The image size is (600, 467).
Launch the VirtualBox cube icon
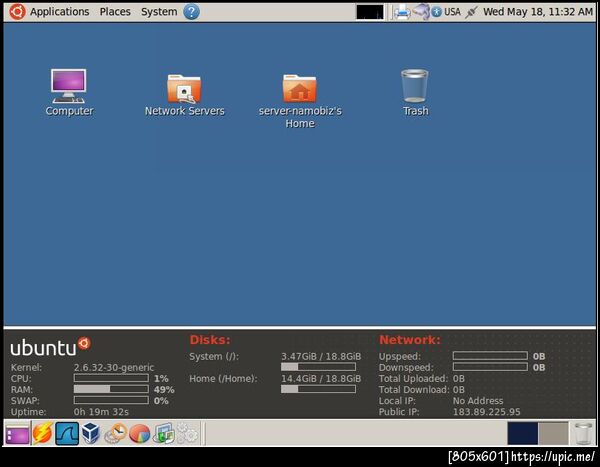click(91, 433)
